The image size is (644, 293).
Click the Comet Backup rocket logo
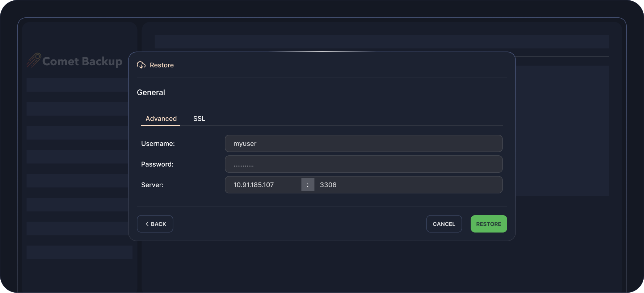[34, 60]
